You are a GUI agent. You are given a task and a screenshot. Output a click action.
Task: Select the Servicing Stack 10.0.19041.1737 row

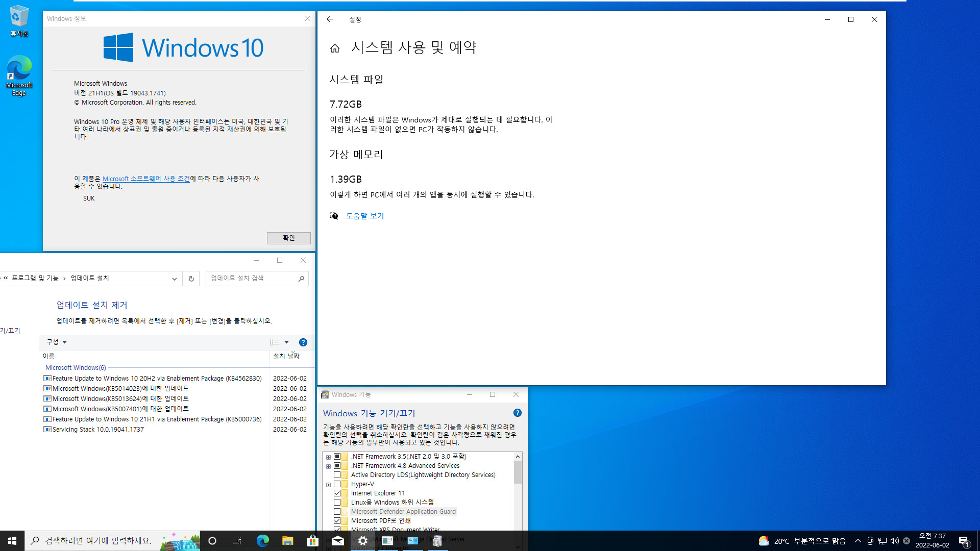click(x=176, y=430)
